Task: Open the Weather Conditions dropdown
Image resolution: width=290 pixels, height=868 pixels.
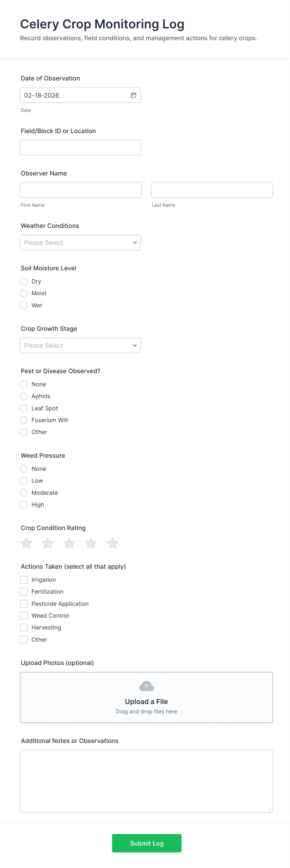Action: click(x=80, y=243)
